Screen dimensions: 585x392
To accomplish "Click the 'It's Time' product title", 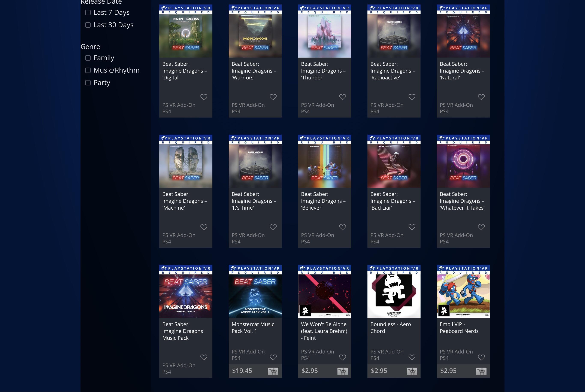I will pos(254,201).
